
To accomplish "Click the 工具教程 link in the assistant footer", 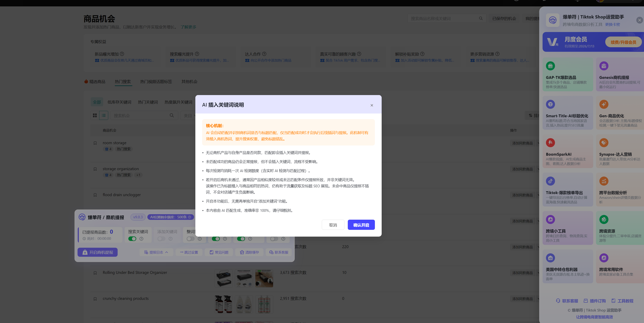I will [x=623, y=301].
